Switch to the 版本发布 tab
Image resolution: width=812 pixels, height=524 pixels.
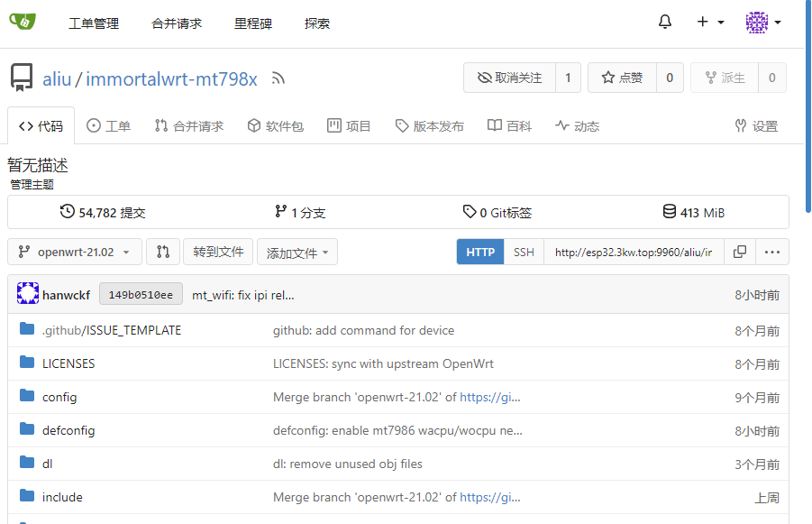click(x=430, y=126)
